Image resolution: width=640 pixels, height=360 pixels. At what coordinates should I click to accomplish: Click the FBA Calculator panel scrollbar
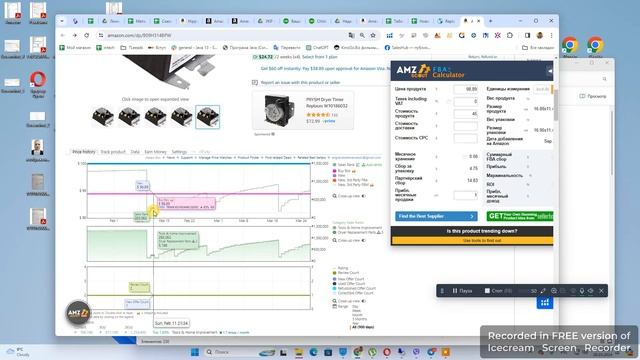pyautogui.click(x=556, y=105)
